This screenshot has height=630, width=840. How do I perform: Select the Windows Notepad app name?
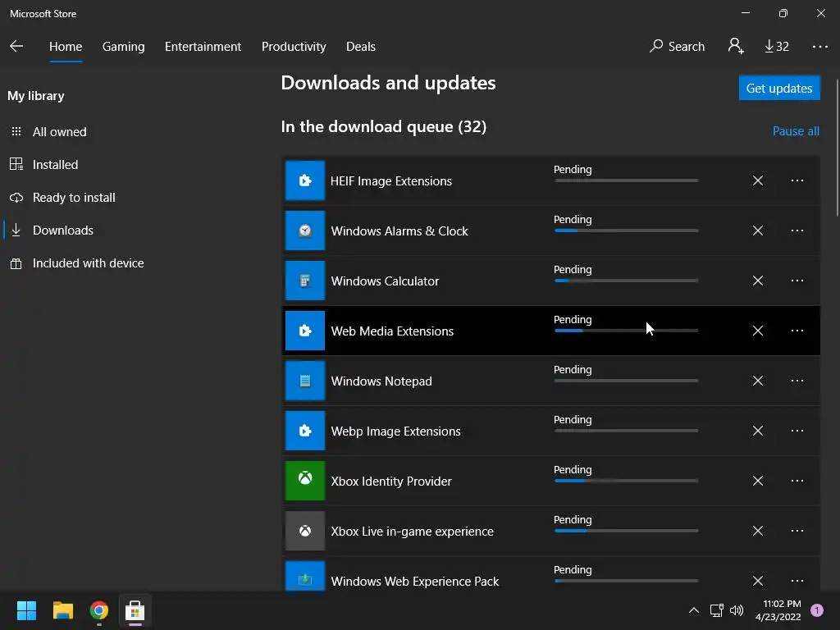click(381, 381)
